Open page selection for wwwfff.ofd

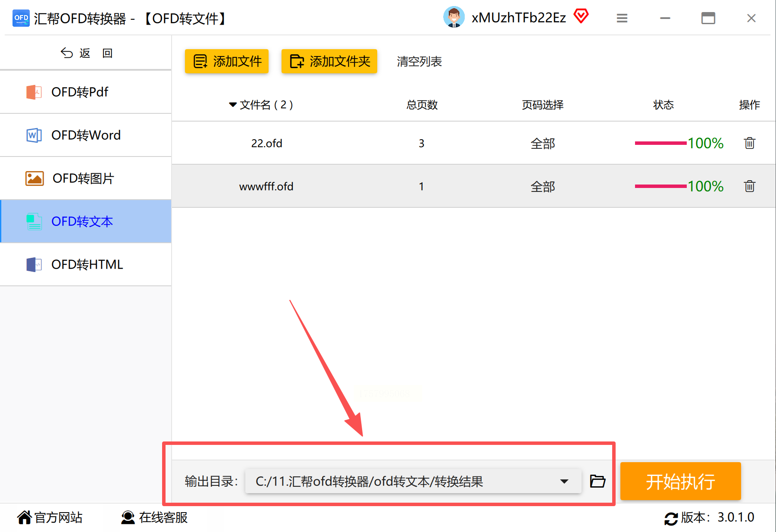pos(542,186)
